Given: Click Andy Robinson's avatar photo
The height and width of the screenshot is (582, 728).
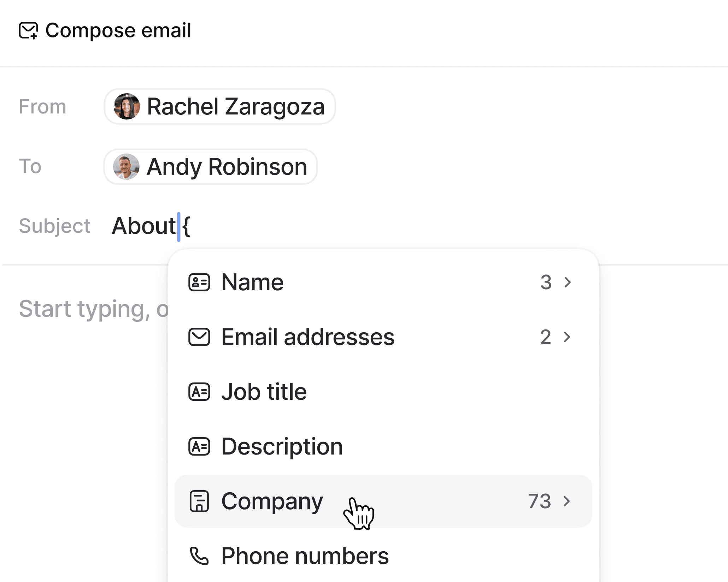Looking at the screenshot, I should point(126,167).
